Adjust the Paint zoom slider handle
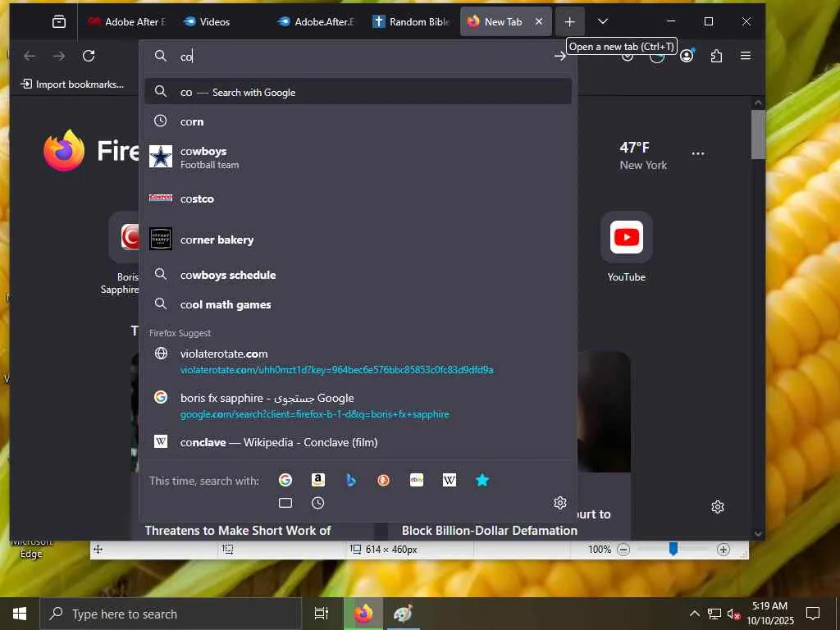 pos(673,549)
